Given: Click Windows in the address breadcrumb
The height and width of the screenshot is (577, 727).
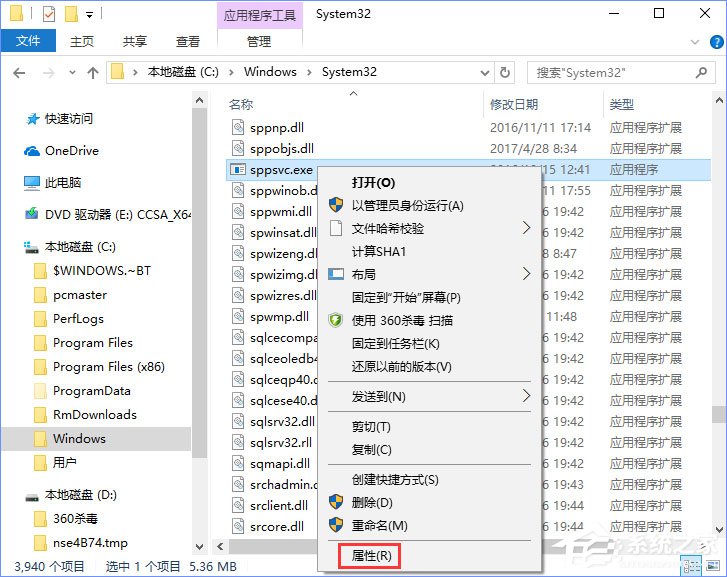Looking at the screenshot, I should (x=270, y=72).
